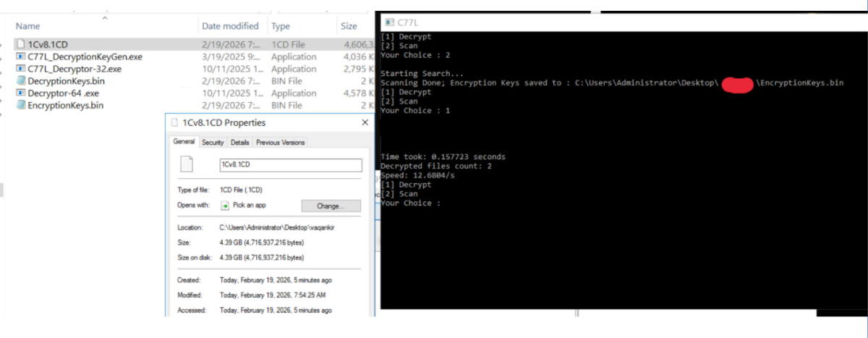
Task: Sort files by the Type column header
Action: click(280, 26)
